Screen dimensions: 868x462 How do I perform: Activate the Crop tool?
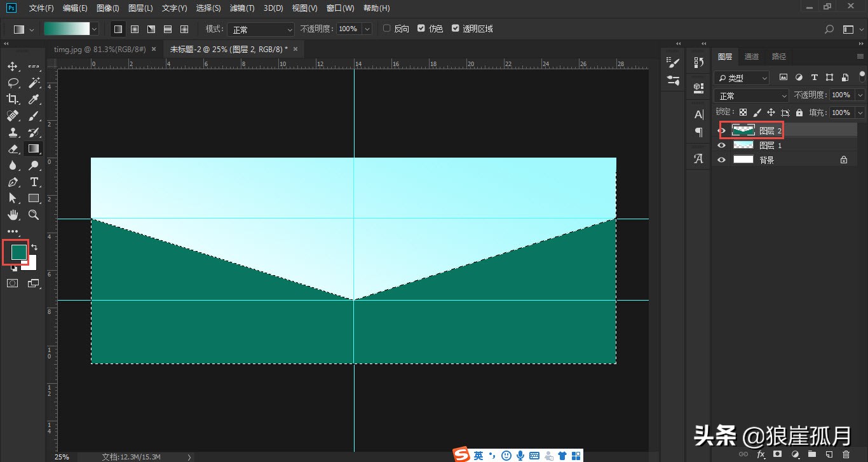(13, 99)
